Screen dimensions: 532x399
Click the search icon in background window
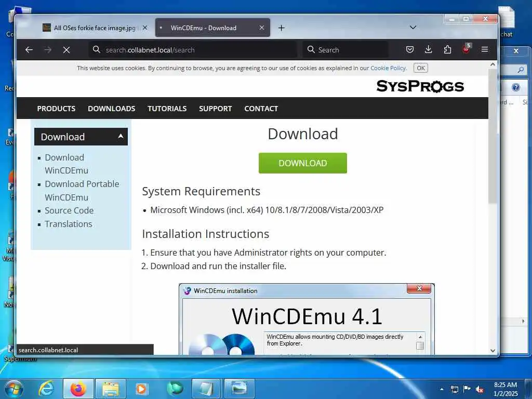coord(521,70)
